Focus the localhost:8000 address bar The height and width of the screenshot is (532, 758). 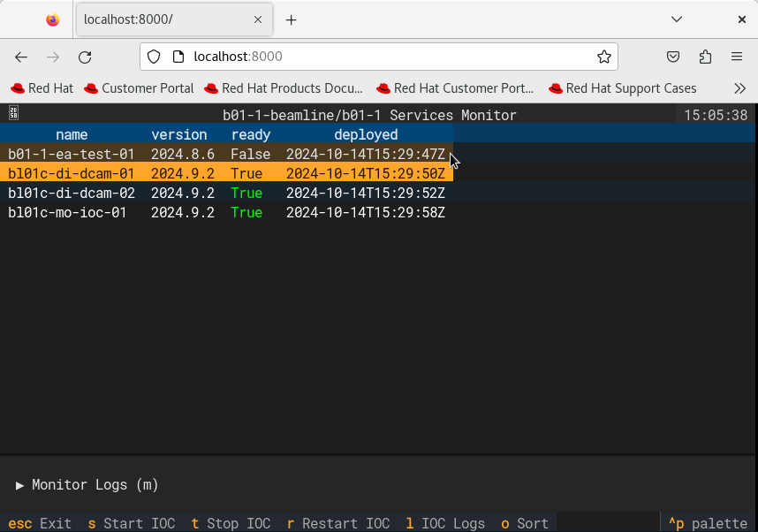tap(378, 57)
